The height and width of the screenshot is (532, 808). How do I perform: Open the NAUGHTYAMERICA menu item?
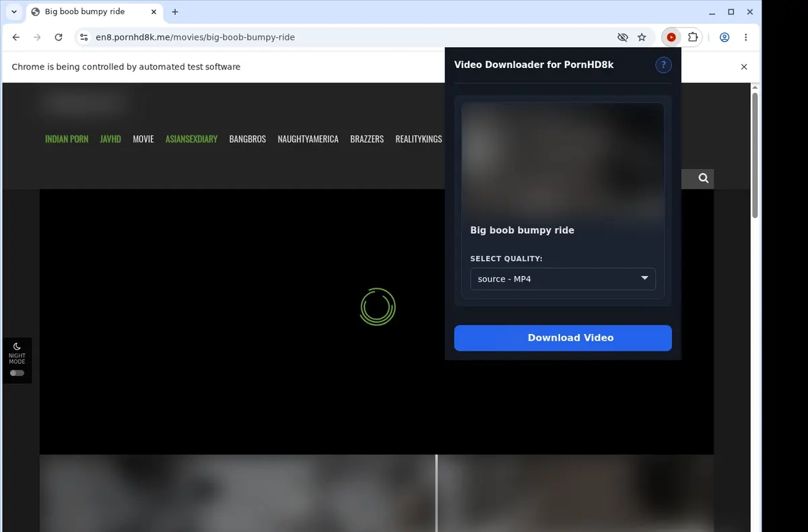(x=308, y=139)
